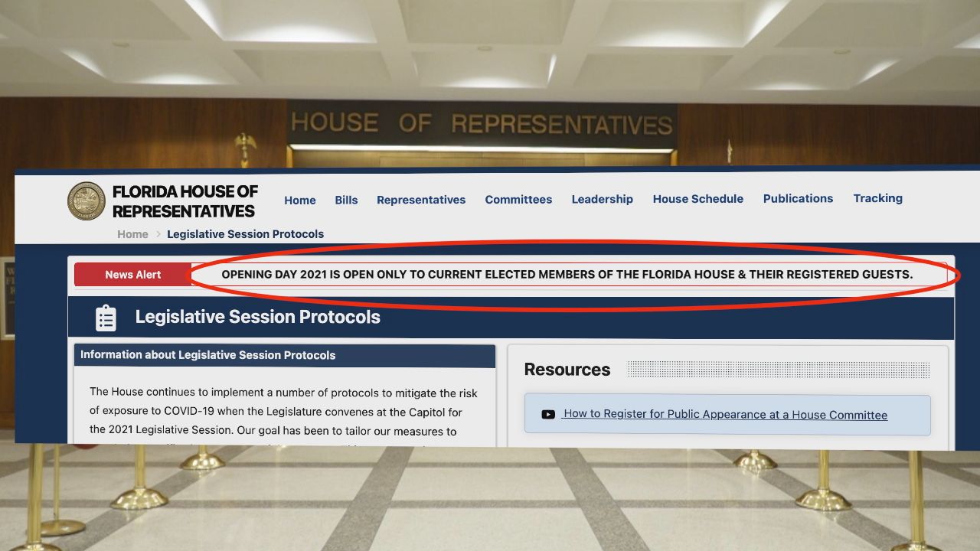Open the Bills menu item
The image size is (980, 551).
[x=346, y=200]
